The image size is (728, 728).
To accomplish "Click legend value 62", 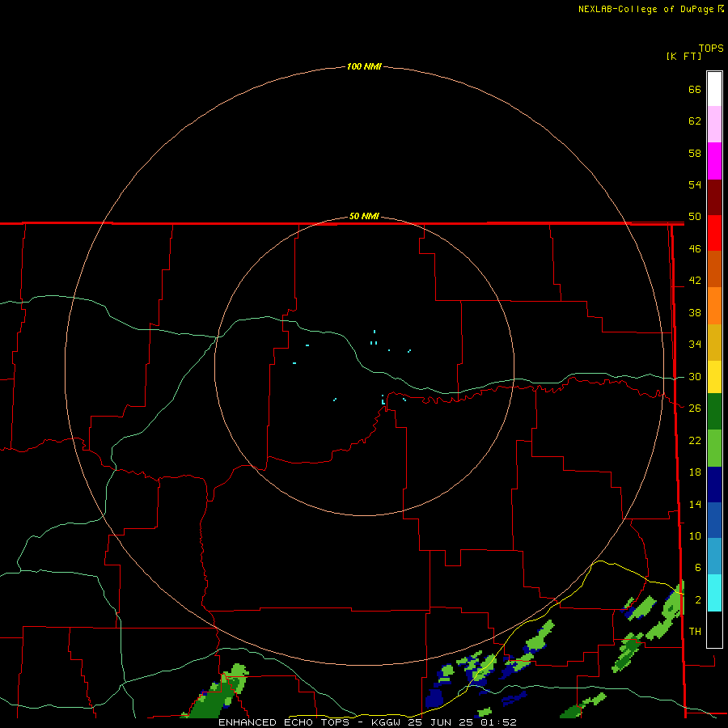I will [x=695, y=121].
